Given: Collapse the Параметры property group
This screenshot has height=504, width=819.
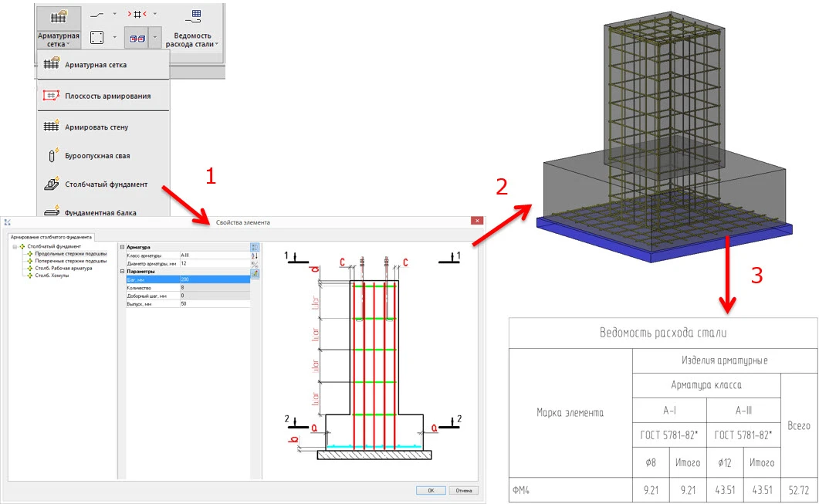Looking at the screenshot, I should pyautogui.click(x=122, y=271).
